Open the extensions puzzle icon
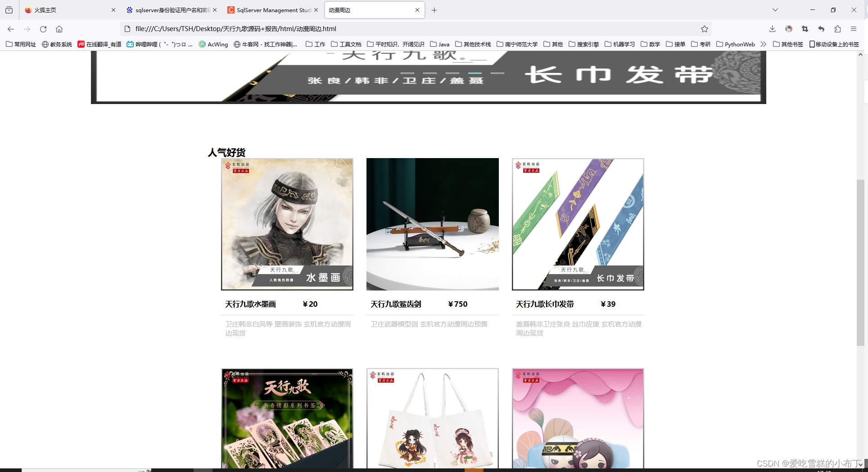Screen dimensions: 868x472 pos(837,29)
